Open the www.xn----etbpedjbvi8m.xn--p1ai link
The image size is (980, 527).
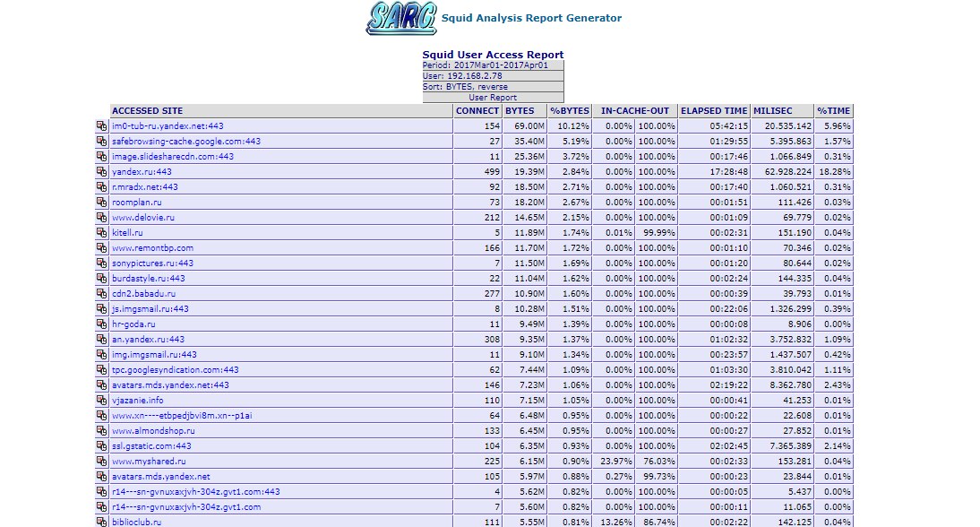pos(182,415)
